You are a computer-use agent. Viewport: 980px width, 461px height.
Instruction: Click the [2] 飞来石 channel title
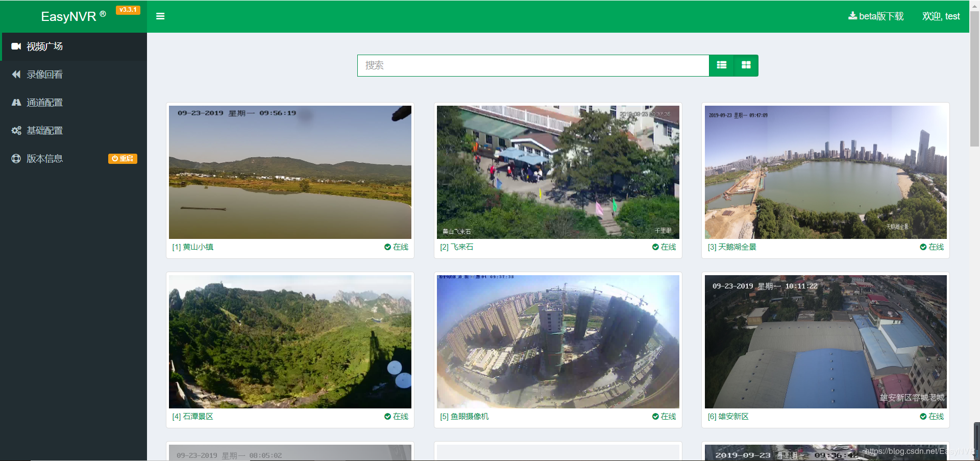coord(457,247)
